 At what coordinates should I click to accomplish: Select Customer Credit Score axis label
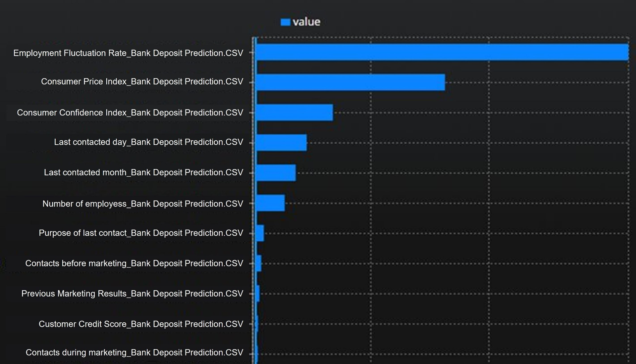(x=141, y=324)
